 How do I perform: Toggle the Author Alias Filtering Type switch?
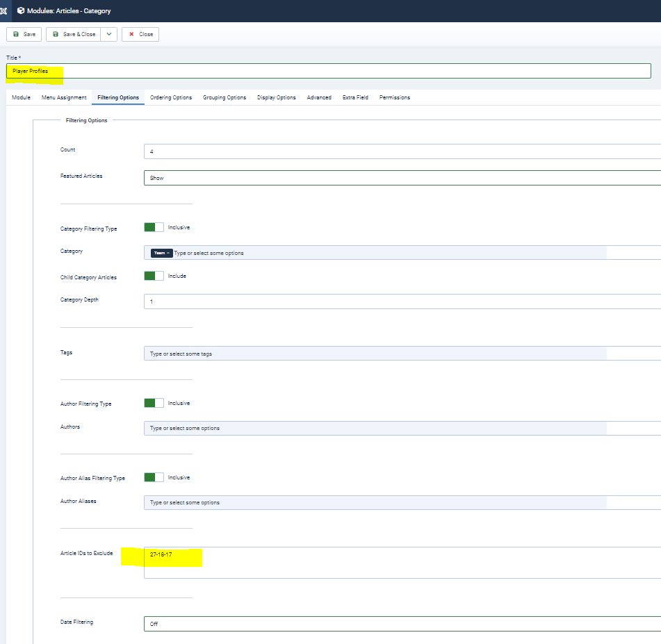(x=154, y=477)
